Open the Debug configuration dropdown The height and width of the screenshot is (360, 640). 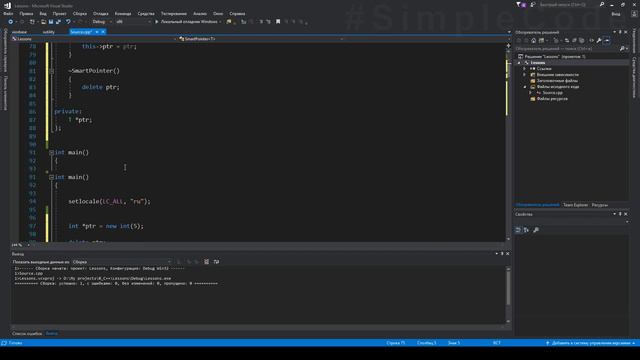pyautogui.click(x=102, y=22)
